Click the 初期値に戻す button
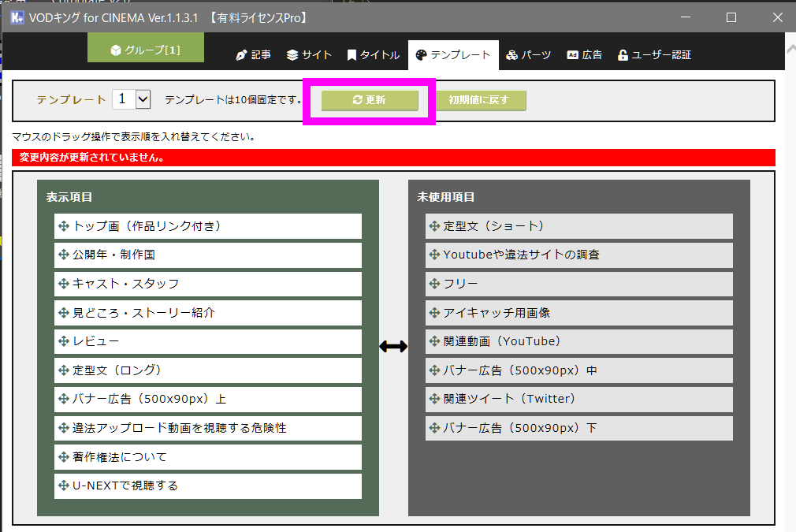 [x=479, y=100]
